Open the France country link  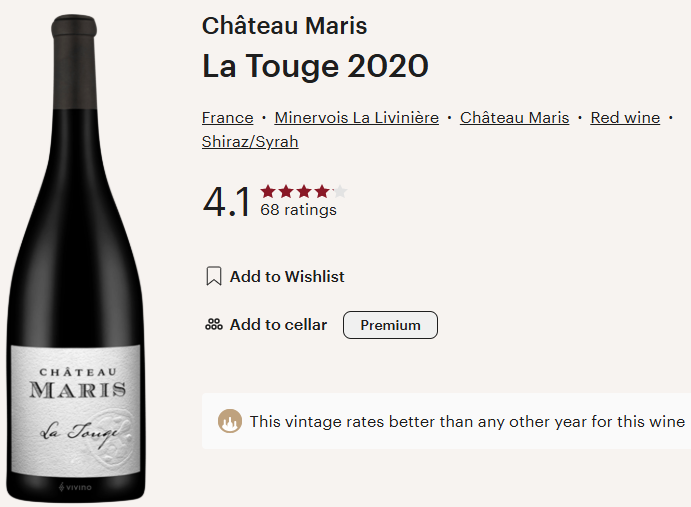(227, 118)
